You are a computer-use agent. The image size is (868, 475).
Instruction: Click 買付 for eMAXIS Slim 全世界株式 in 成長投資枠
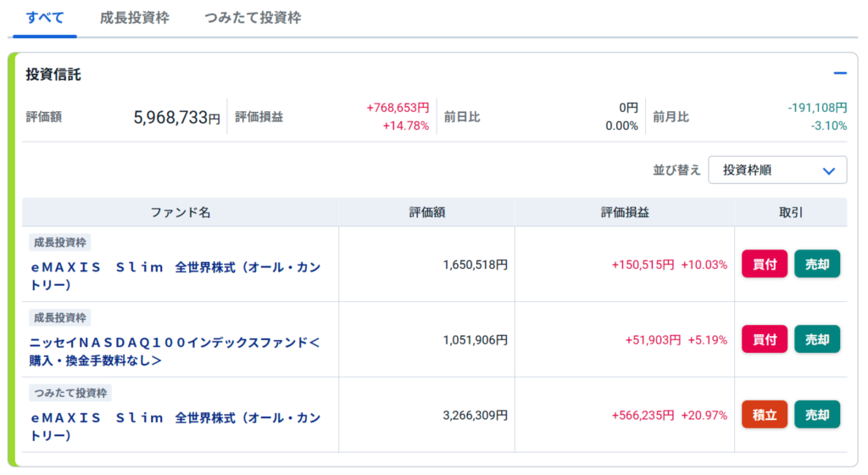click(764, 264)
